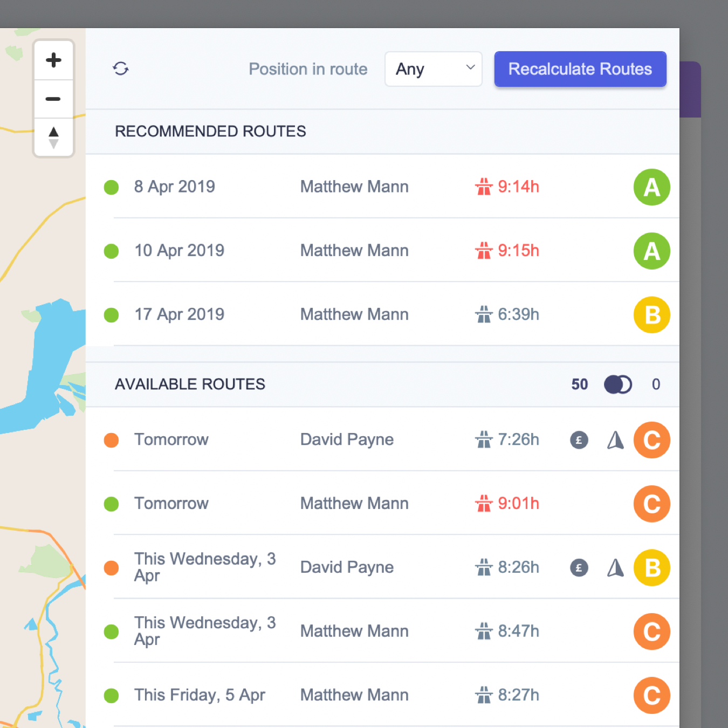Zoom out on the map
728x728 pixels.
(53, 99)
